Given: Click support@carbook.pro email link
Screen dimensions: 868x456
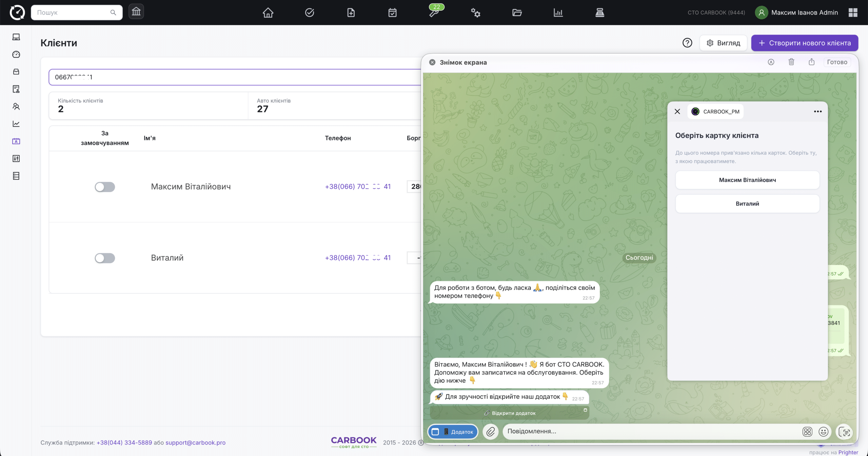Looking at the screenshot, I should 195,442.
